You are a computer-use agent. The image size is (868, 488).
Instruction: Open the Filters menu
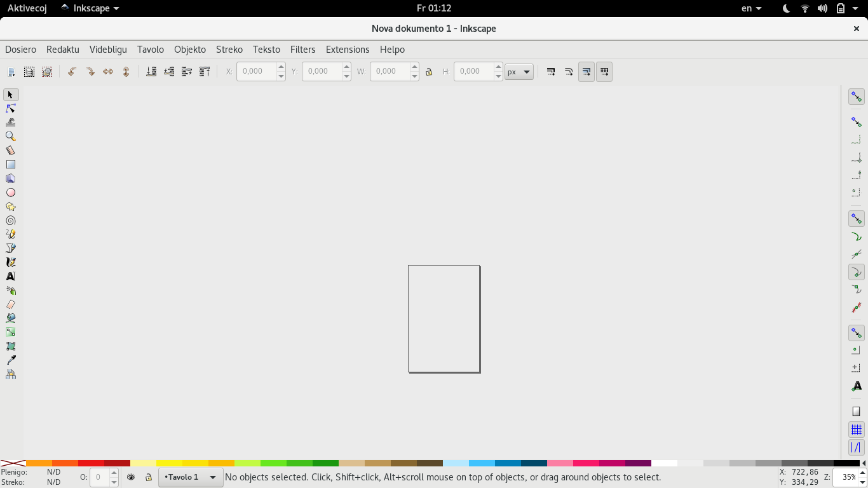coord(303,50)
